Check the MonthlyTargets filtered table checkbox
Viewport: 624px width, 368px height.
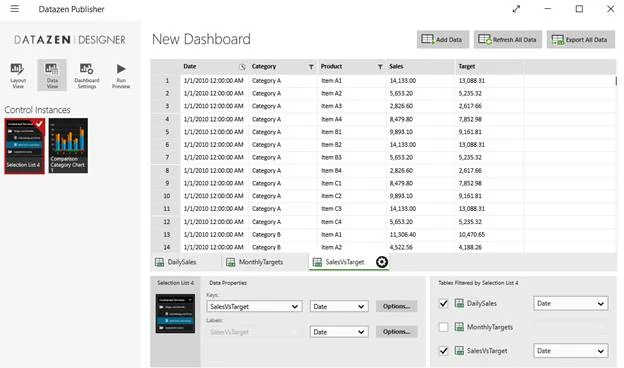[x=443, y=327]
